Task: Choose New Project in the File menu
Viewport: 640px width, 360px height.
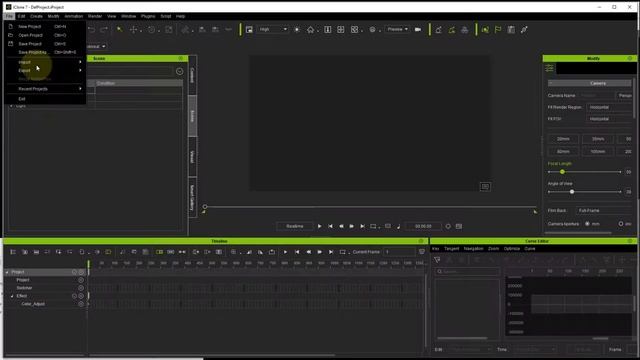Action: (x=44, y=27)
